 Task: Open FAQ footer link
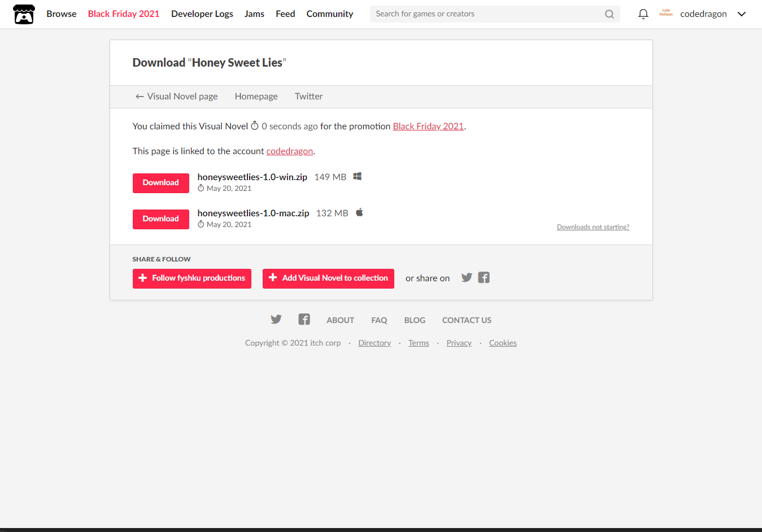tap(379, 320)
